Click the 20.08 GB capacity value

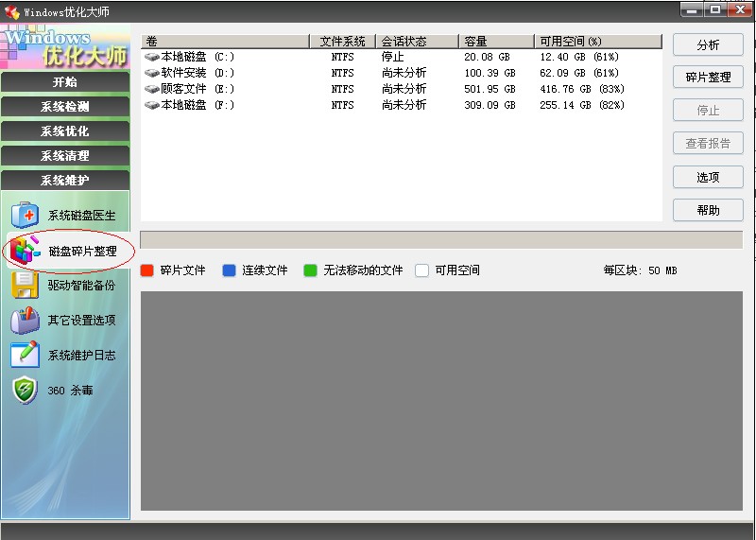pos(487,57)
